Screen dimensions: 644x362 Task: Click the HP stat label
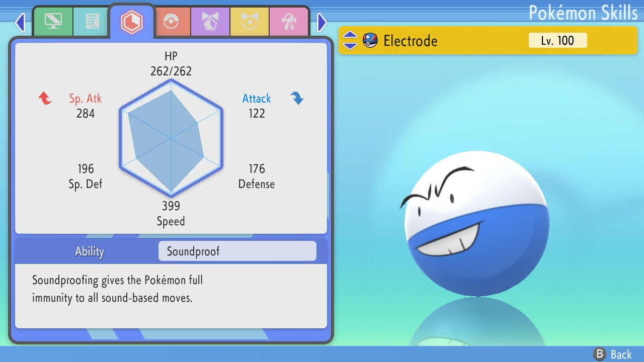tap(171, 56)
